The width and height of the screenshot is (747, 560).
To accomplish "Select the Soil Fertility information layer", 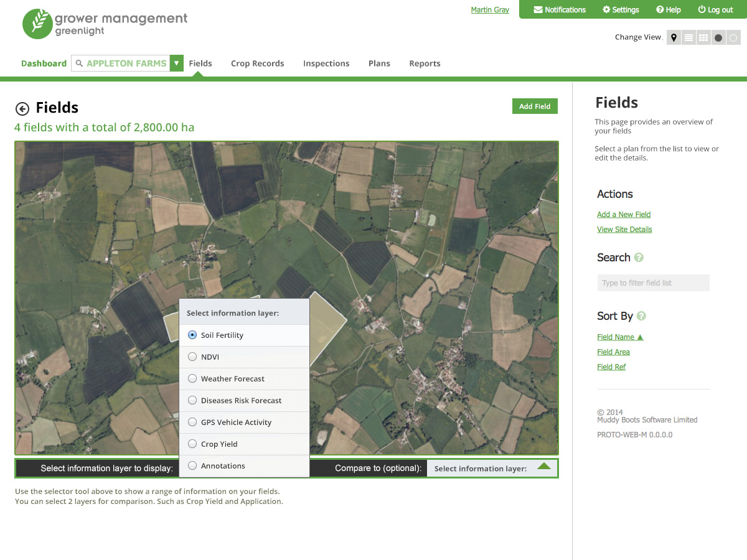I will (192, 335).
